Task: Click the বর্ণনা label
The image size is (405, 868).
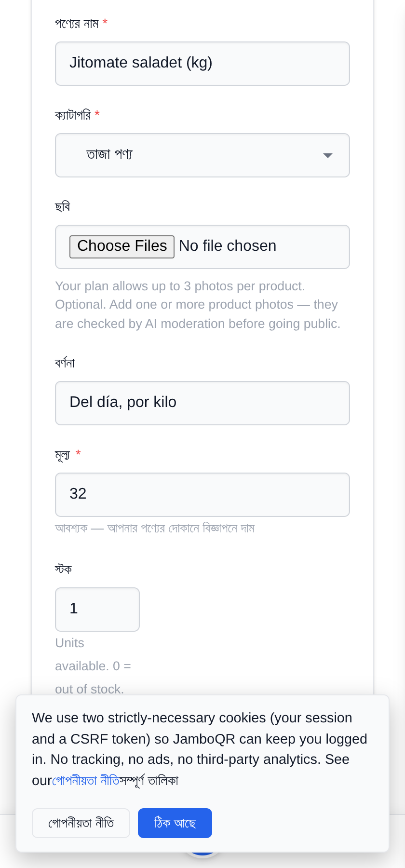Action: pos(65,363)
